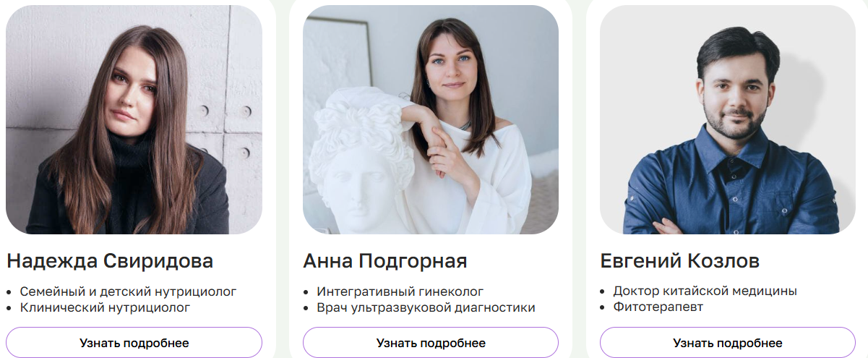Click the bullet marker before Клинический нутрициолог

click(9, 308)
